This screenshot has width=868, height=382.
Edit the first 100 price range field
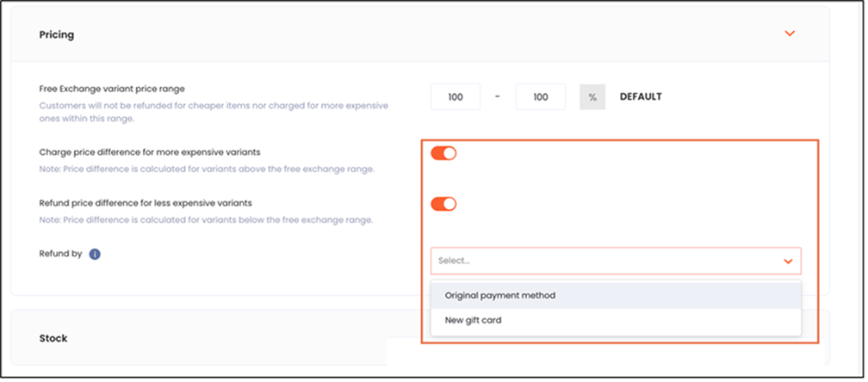click(456, 96)
